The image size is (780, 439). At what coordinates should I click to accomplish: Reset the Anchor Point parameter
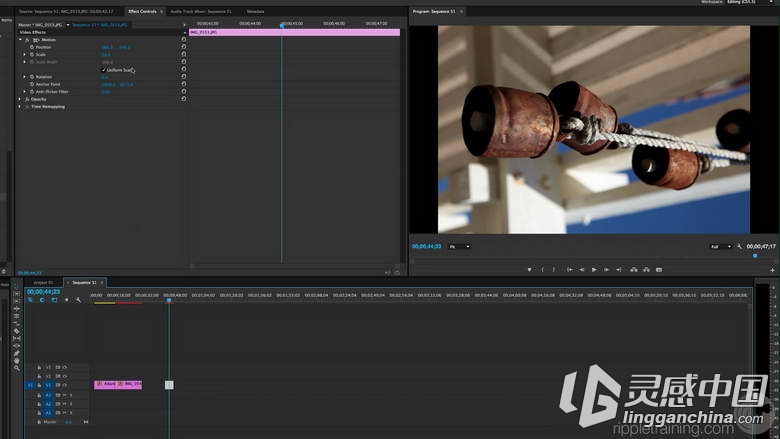point(184,84)
